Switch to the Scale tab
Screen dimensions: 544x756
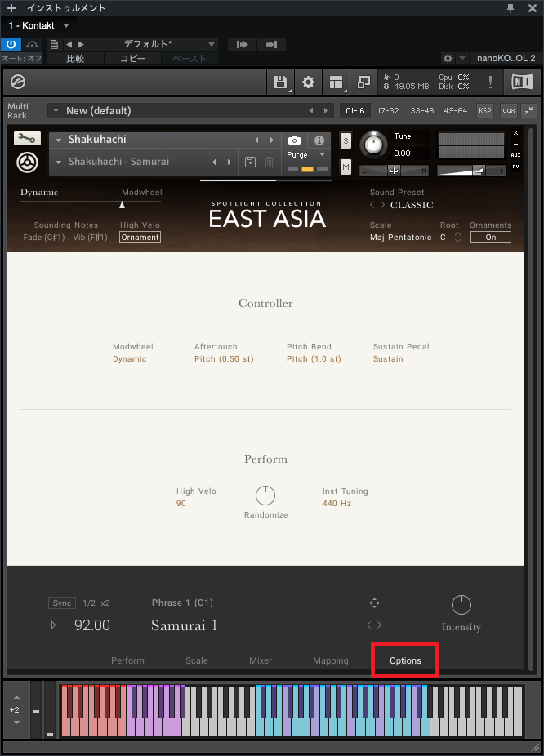point(197,660)
